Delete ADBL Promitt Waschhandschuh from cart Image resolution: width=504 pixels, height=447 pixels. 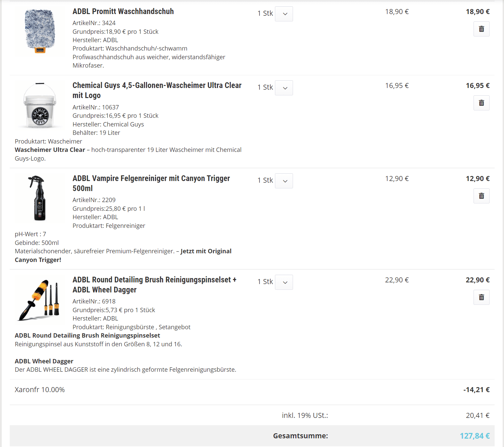pos(481,29)
